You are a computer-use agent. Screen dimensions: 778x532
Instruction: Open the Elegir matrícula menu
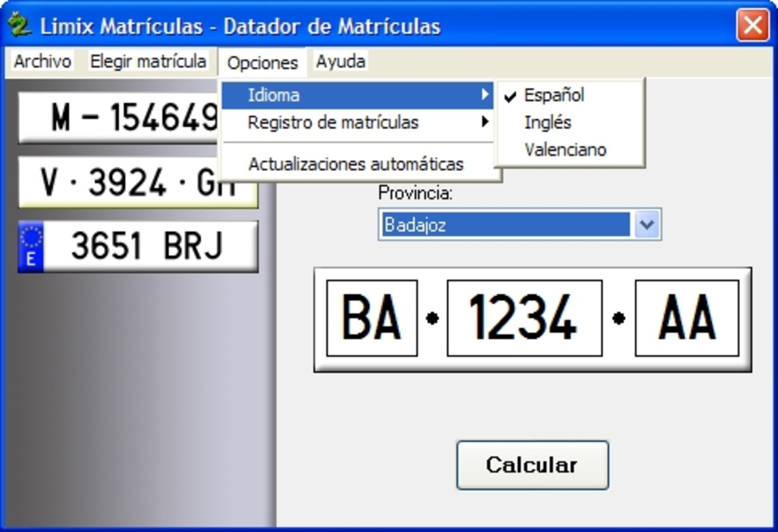click(148, 61)
